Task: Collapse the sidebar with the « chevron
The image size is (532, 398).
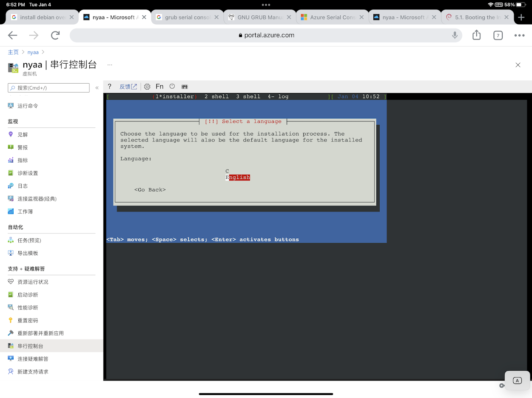Action: point(97,87)
